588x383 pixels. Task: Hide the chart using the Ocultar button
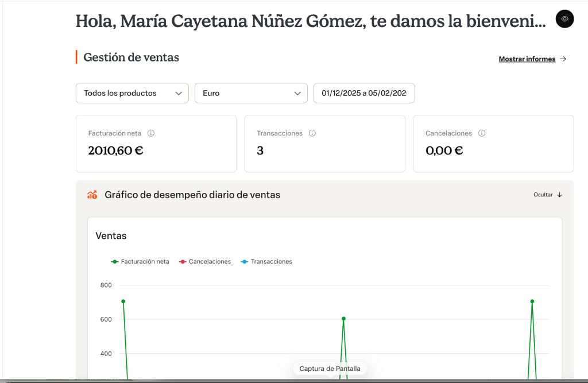[x=543, y=195]
